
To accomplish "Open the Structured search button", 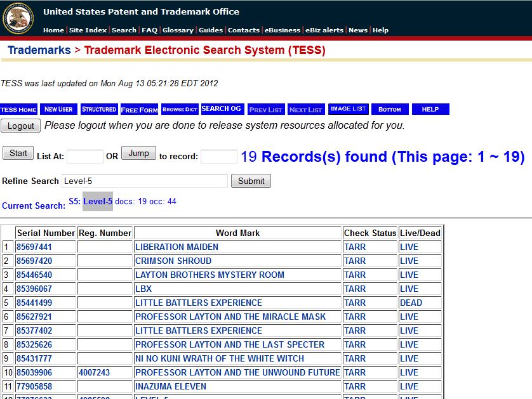I will (x=99, y=109).
